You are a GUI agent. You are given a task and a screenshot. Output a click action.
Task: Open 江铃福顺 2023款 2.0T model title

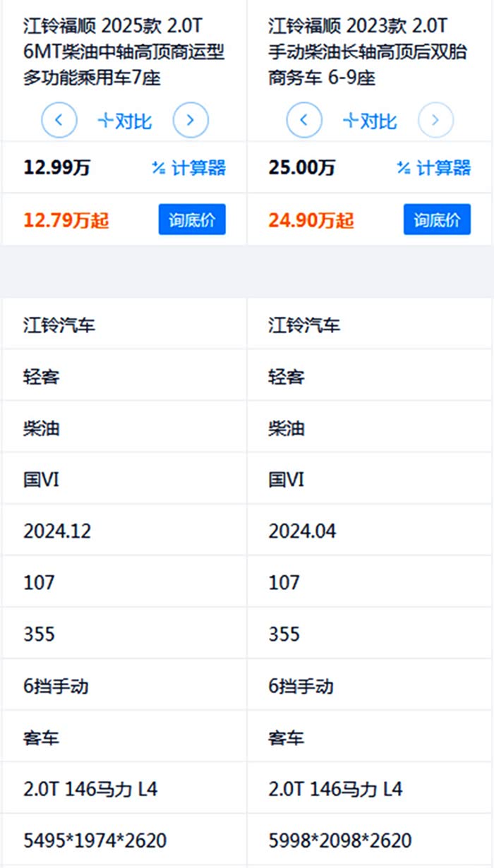tap(367, 52)
